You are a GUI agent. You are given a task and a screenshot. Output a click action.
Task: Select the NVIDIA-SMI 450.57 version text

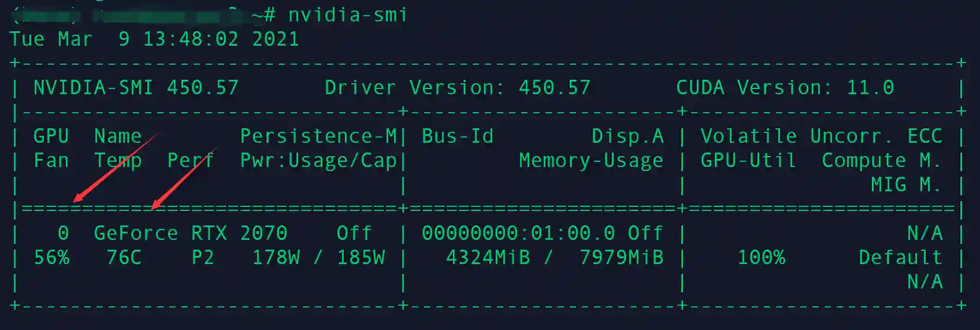pyautogui.click(x=136, y=88)
